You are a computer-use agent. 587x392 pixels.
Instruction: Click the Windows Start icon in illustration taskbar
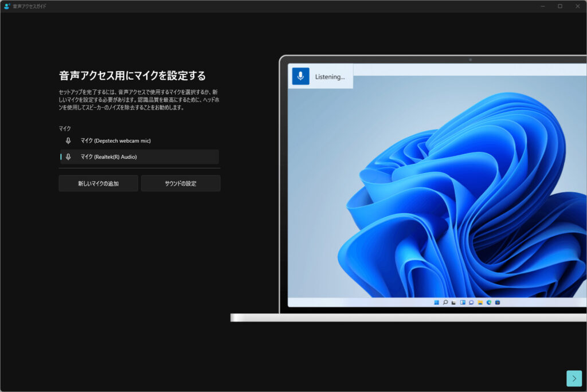pos(436,302)
